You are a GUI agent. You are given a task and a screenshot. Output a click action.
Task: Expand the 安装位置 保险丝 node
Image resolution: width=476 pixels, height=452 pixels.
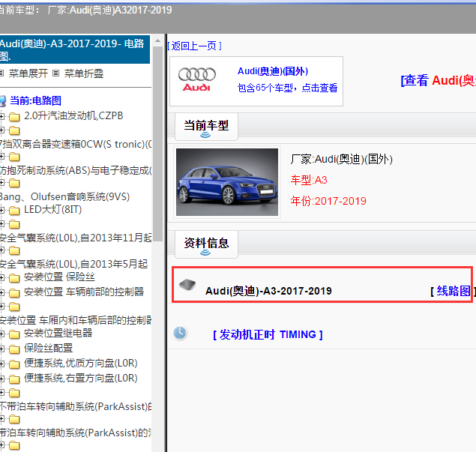1,277
